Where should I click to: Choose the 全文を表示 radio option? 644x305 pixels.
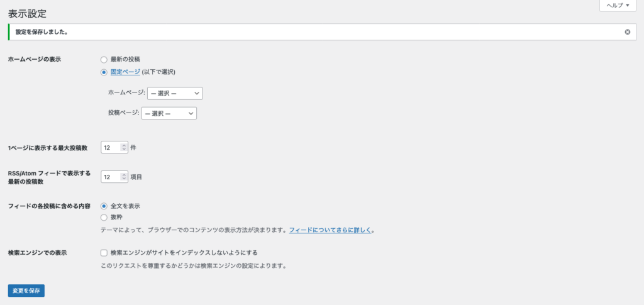104,206
